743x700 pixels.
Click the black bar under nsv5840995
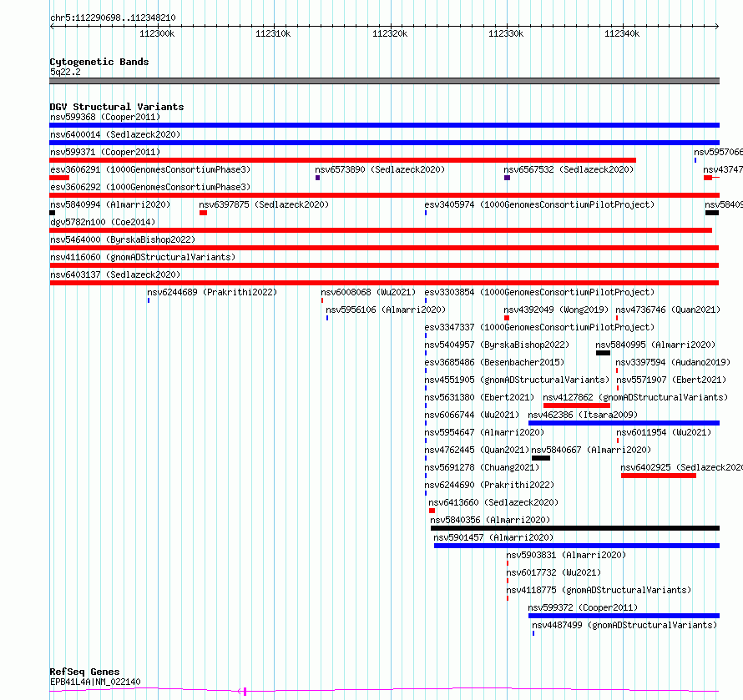click(604, 353)
